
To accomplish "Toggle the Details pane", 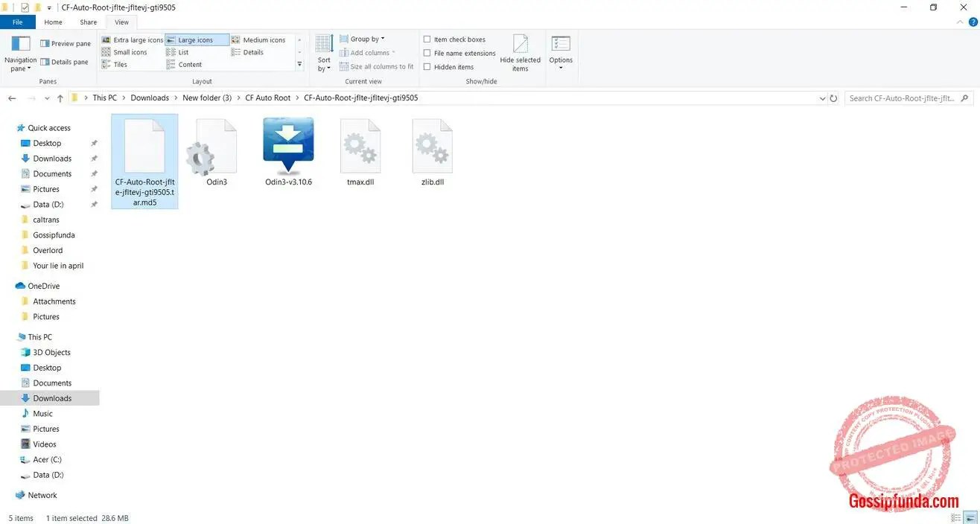I will (64, 62).
